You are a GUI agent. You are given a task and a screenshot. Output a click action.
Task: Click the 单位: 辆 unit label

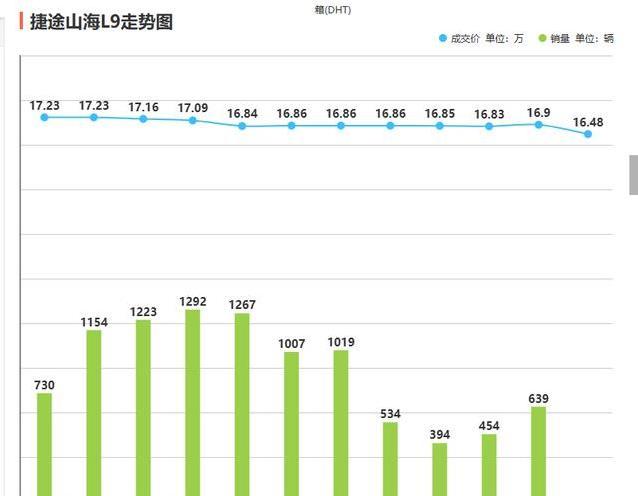coord(594,39)
